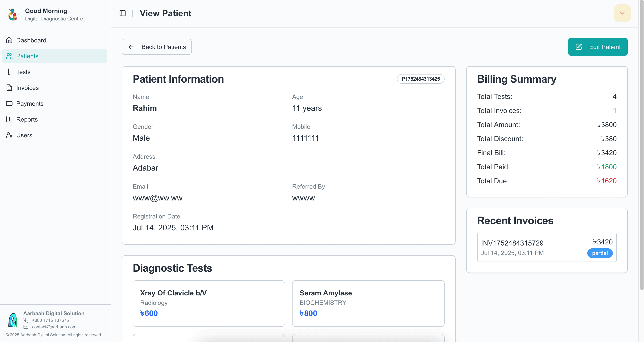Click the Tests test-tube icon
The image size is (644, 342).
pos(9,72)
